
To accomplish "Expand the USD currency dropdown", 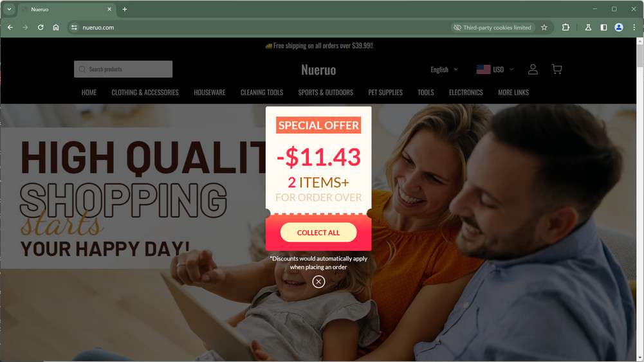I will coord(495,69).
